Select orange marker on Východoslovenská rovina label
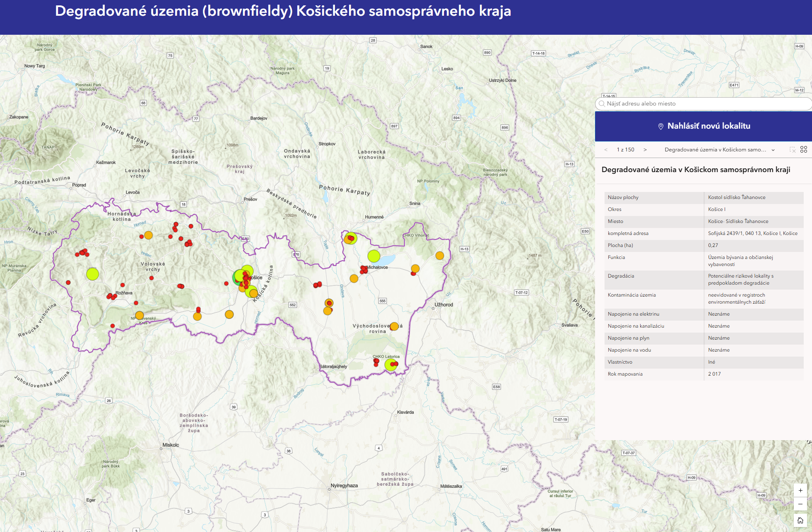812x532 pixels. point(394,326)
